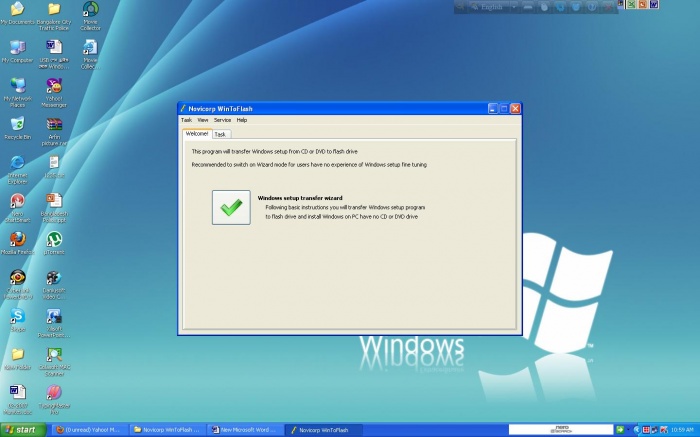The width and height of the screenshot is (700, 437).
Task: Click the help question mark on the top bar
Action: pos(592,7)
